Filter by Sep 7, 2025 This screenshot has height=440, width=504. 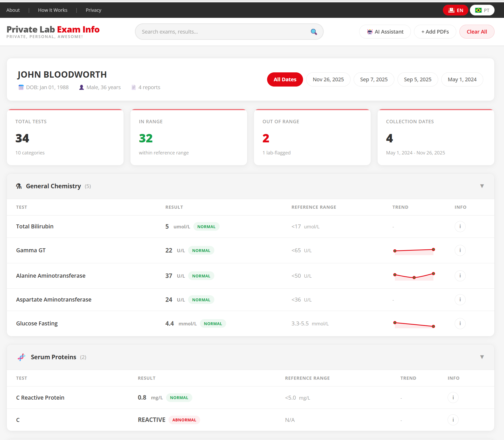point(374,79)
